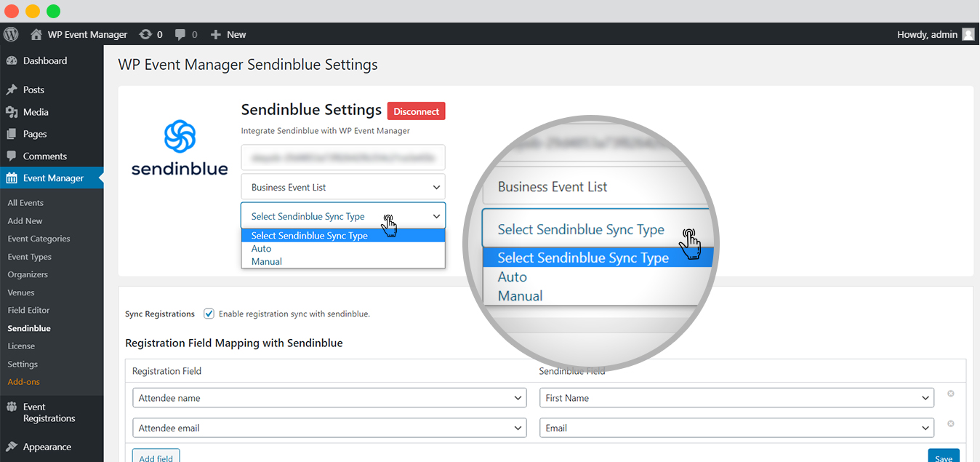Toggle Enable registration sync checkbox
This screenshot has height=462, width=980.
tap(209, 314)
